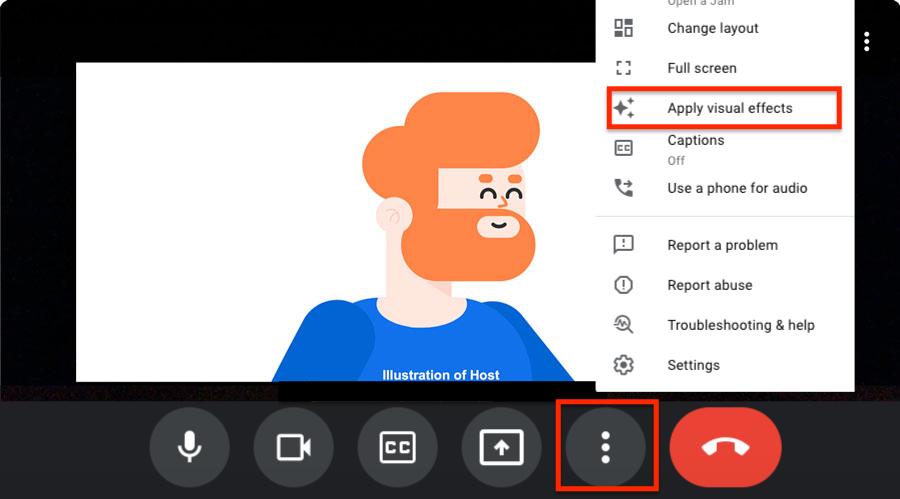End the call with the red hang-up button

pyautogui.click(x=726, y=447)
